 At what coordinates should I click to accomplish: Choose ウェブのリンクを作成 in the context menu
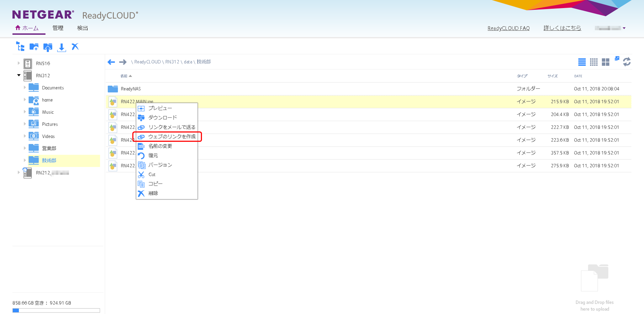click(x=167, y=137)
